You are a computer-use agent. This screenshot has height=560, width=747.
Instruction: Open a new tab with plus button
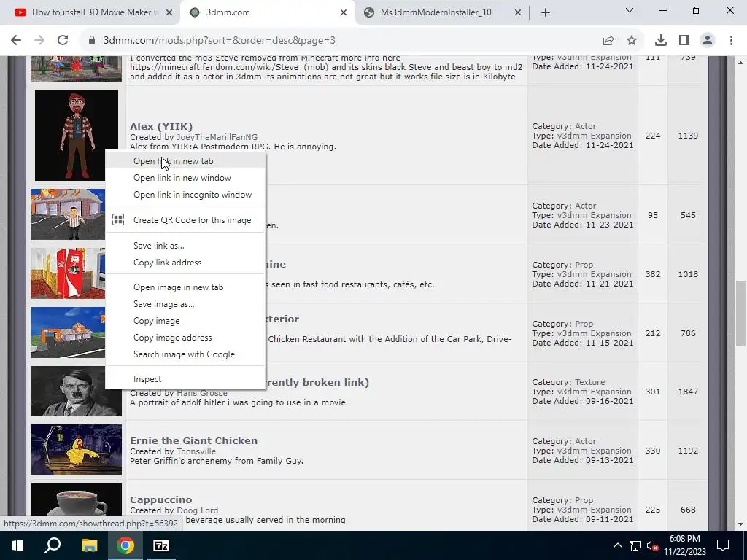point(546,12)
